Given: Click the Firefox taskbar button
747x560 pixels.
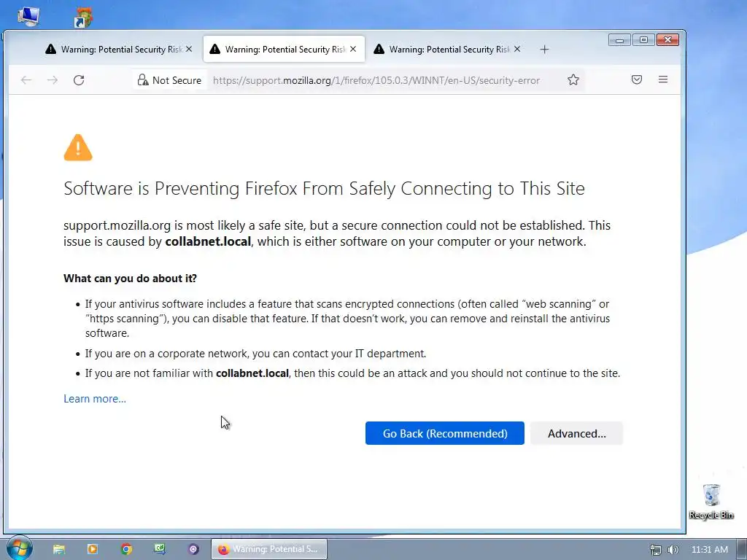Looking at the screenshot, I should point(269,549).
